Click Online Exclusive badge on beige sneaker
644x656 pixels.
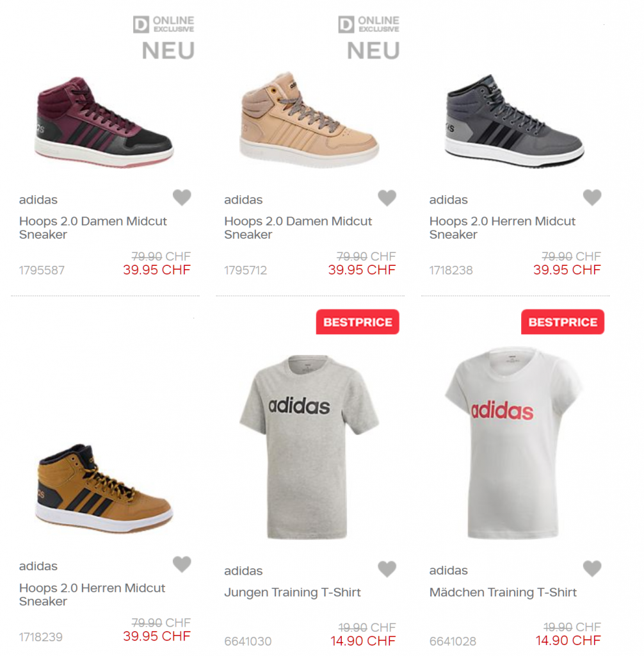[369, 25]
